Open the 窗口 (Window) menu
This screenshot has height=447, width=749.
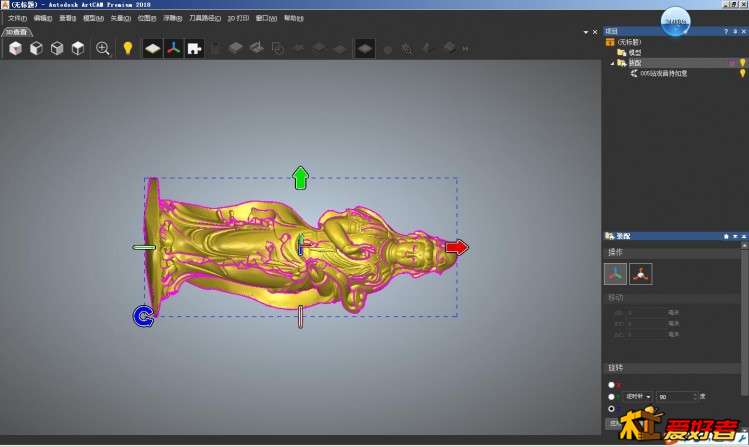pyautogui.click(x=266, y=18)
